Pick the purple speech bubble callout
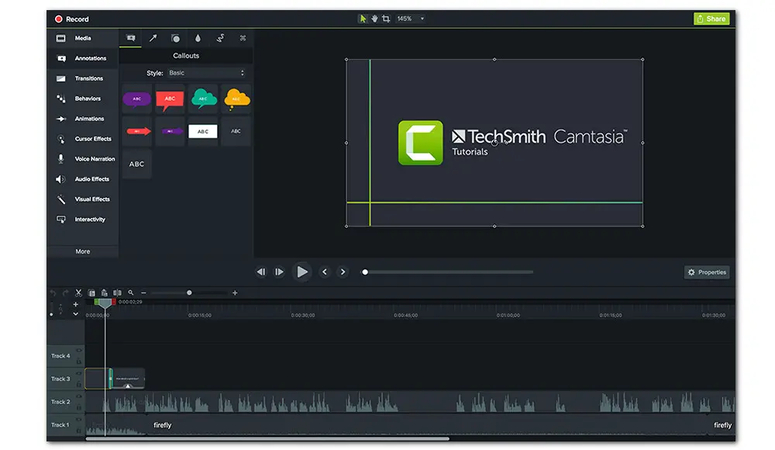 tap(137, 99)
